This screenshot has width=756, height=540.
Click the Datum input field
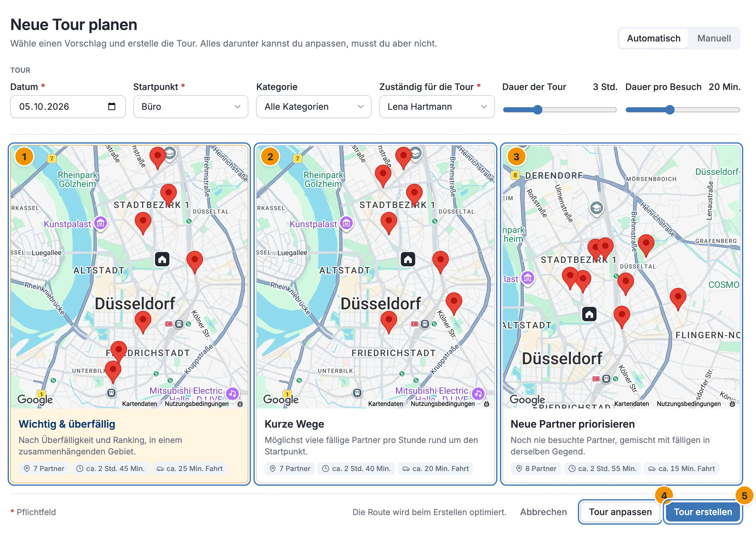[x=68, y=107]
